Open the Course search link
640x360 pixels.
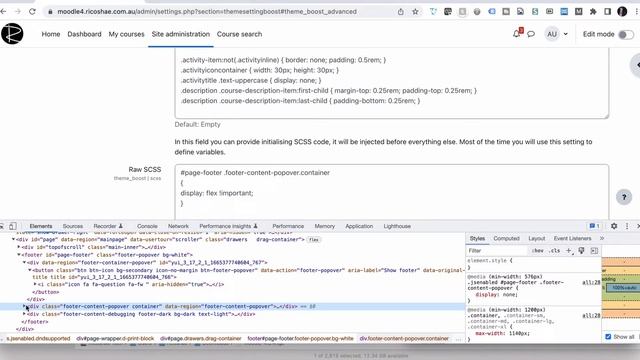[x=239, y=34]
